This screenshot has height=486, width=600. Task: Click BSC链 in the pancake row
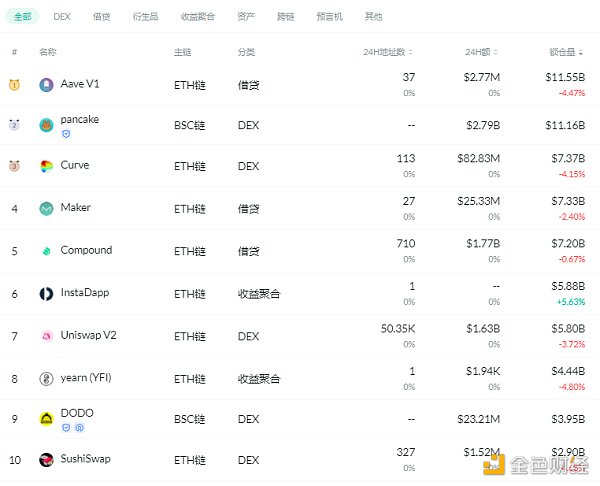[190, 125]
